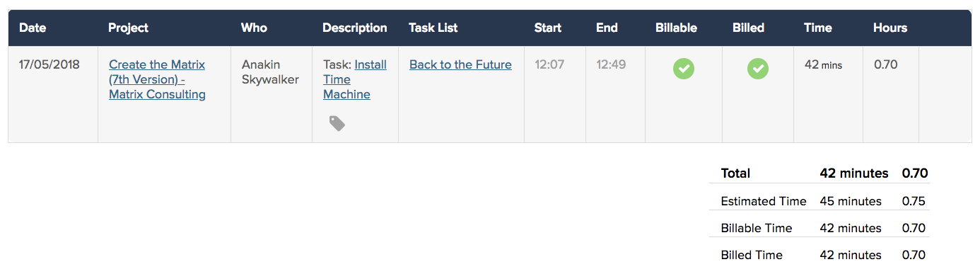Select the 12:07 start time cell
The width and height of the screenshot is (980, 274).
(x=549, y=64)
